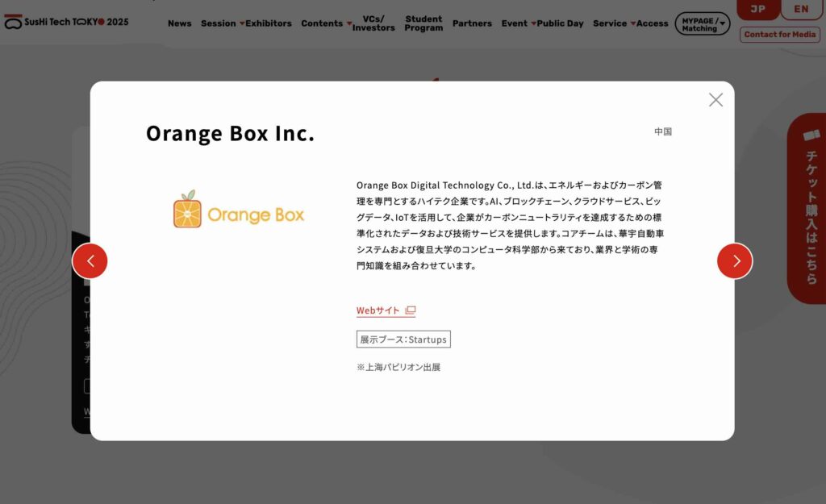The width and height of the screenshot is (826, 504).
Task: Open the MYPAGE / Matching dropdown
Action: coord(703,23)
